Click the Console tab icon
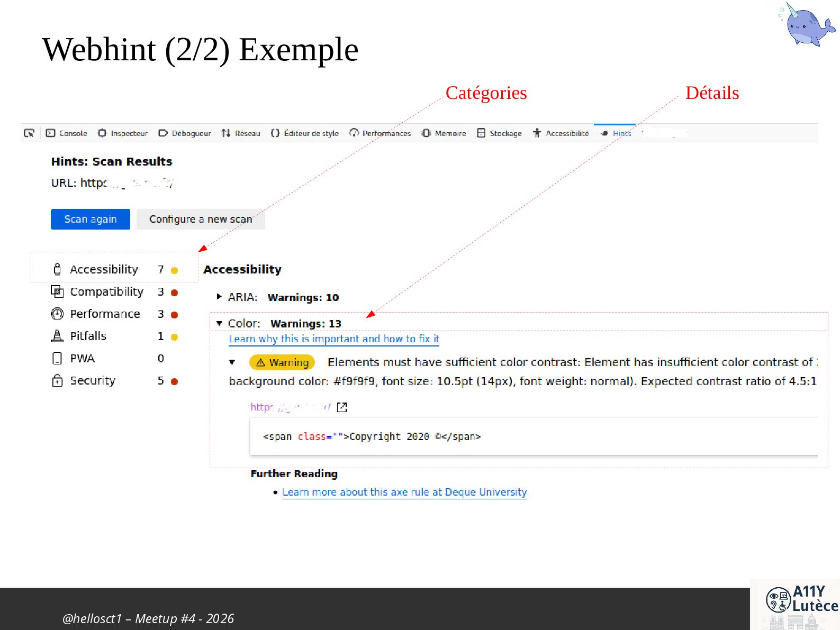Viewport: 840px width, 630px height. (50, 133)
